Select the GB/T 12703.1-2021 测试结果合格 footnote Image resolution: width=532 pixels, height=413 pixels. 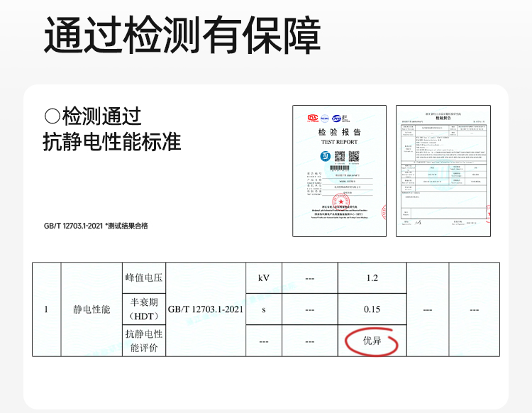pyautogui.click(x=96, y=226)
